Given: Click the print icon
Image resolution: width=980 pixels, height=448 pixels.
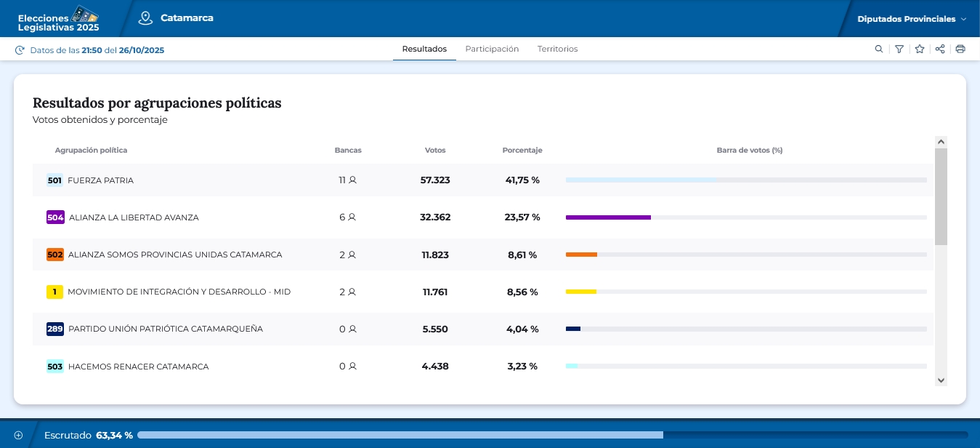Looking at the screenshot, I should pos(960,49).
